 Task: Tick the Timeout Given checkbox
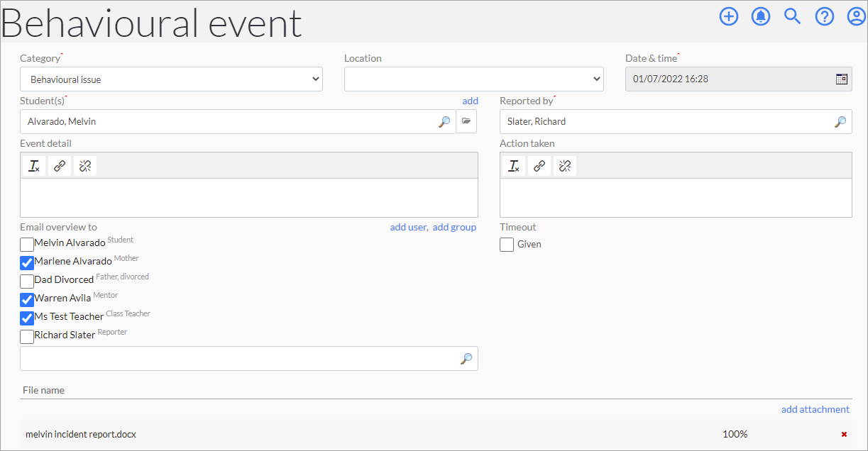[x=507, y=245]
